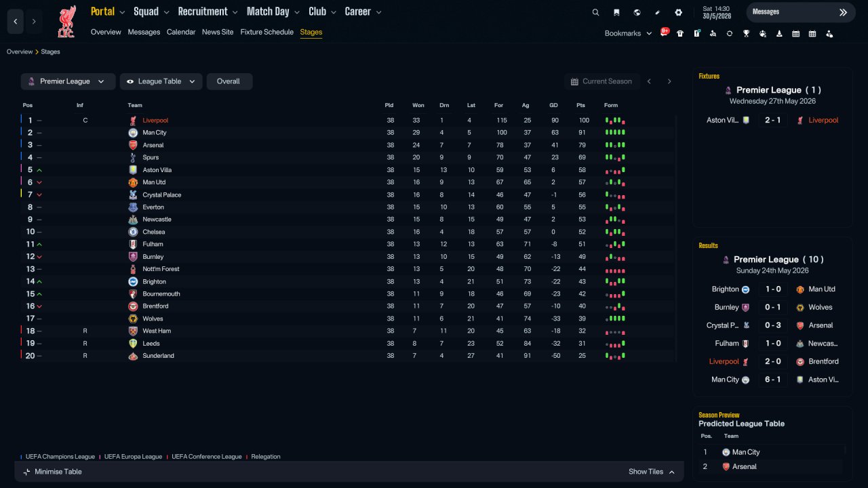Select the Stages tab
Screen dimensions: 868x488
[311, 32]
